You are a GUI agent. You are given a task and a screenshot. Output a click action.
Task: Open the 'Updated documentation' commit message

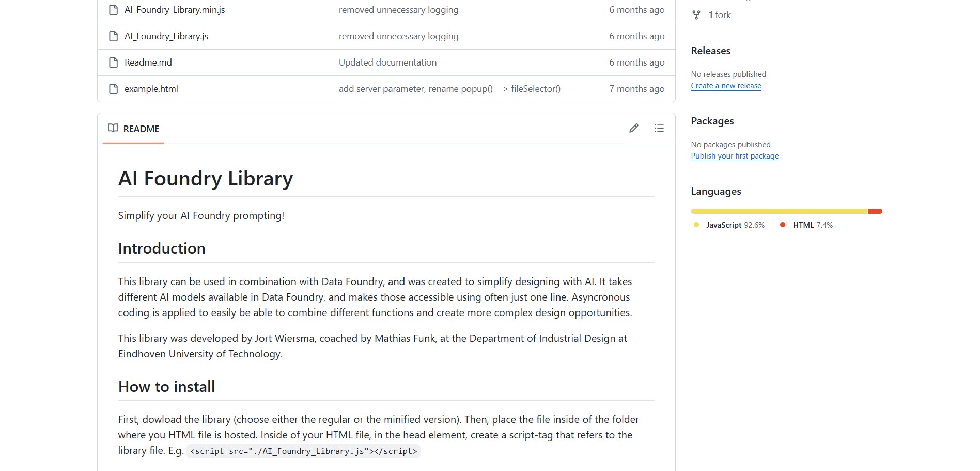[387, 62]
